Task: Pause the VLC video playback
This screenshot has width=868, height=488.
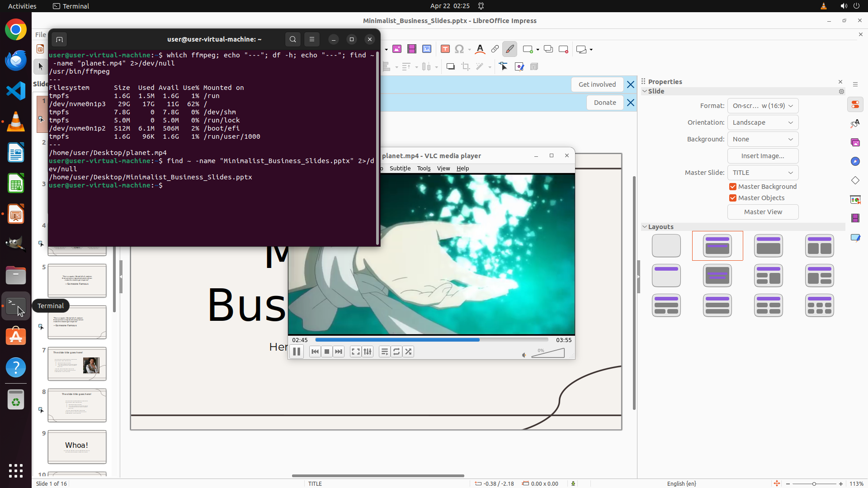Action: [297, 352]
